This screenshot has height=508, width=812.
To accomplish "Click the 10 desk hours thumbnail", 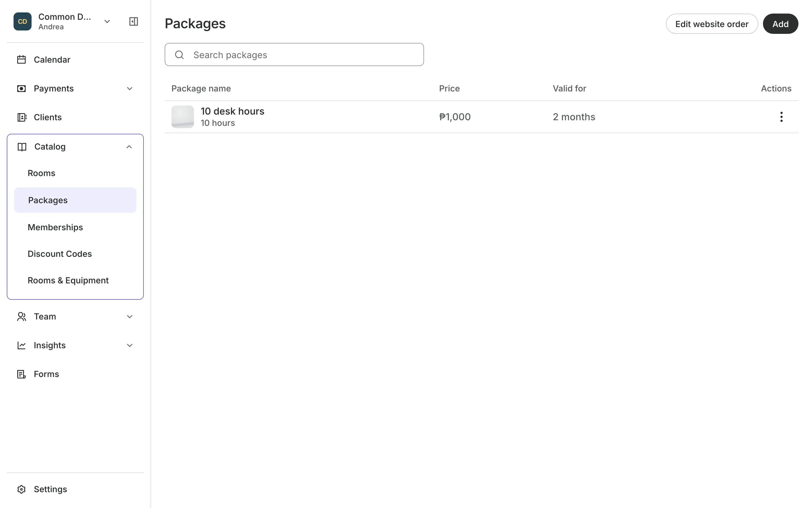I will click(x=182, y=117).
